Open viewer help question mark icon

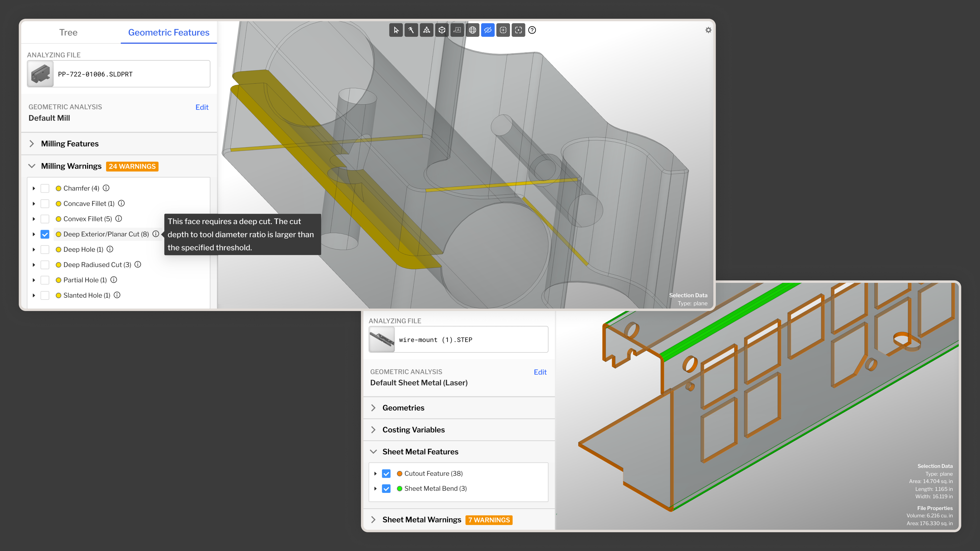(532, 30)
